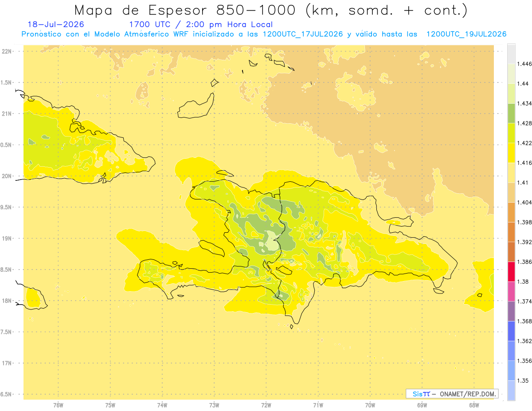Click the '20N' latitude label
The width and height of the screenshot is (532, 411).
coord(7,176)
